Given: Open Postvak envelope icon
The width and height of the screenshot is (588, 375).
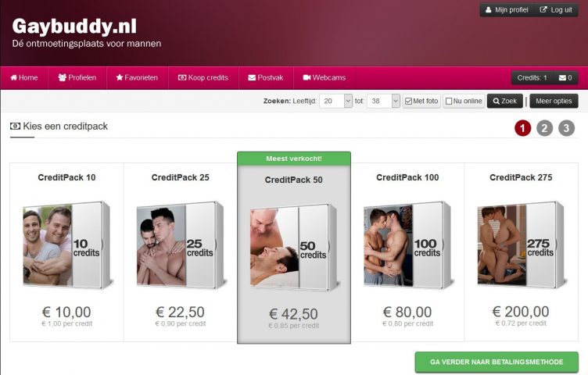Looking at the screenshot, I should pyautogui.click(x=252, y=77).
